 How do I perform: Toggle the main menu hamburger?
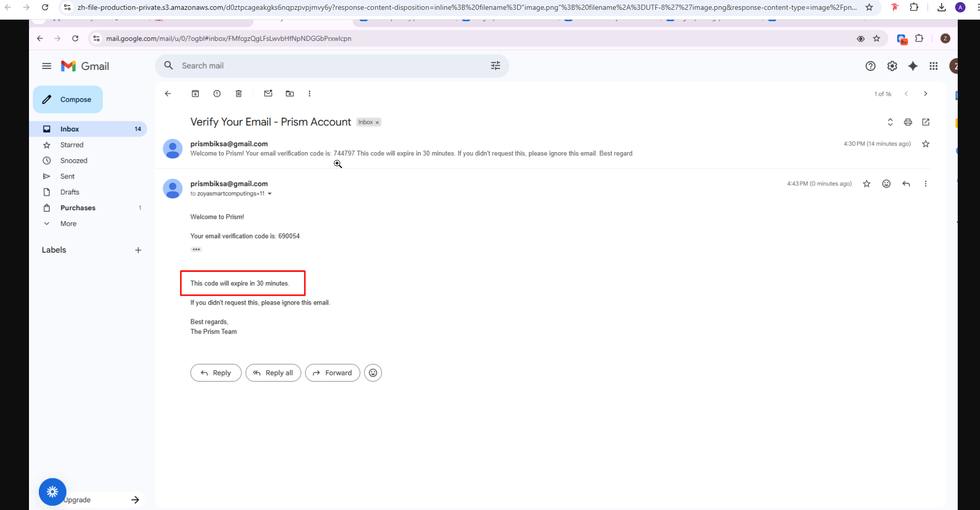pyautogui.click(x=47, y=66)
